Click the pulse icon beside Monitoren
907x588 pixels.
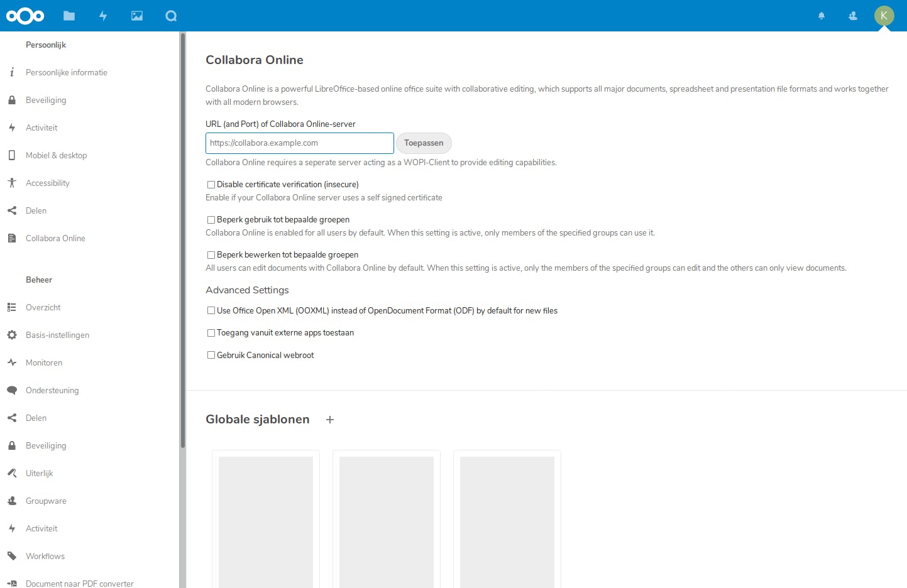12,362
